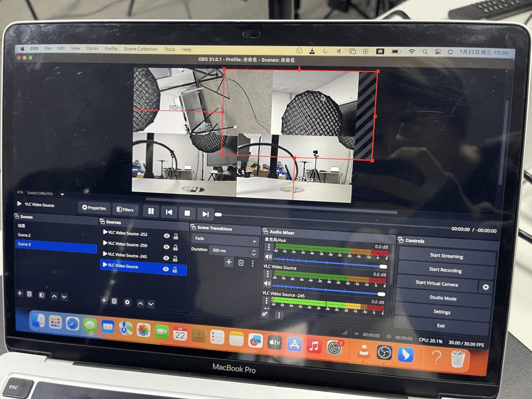Lock VLC Video Source -245
This screenshot has height=399, width=532.
[175, 259]
